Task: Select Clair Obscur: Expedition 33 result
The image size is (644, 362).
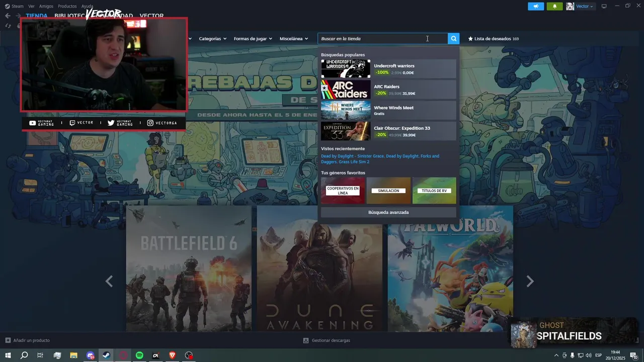Action: (x=388, y=131)
